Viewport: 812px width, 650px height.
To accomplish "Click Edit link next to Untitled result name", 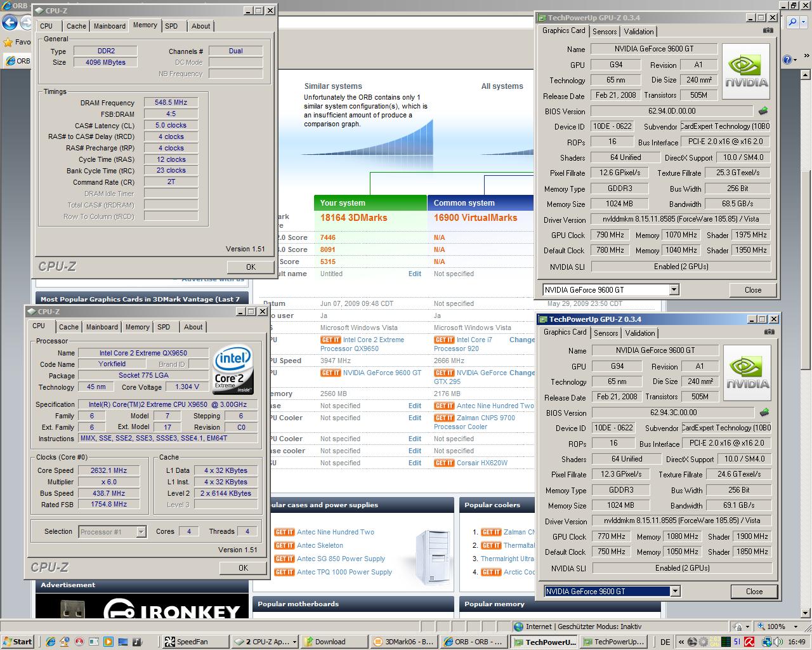I will pos(414,274).
